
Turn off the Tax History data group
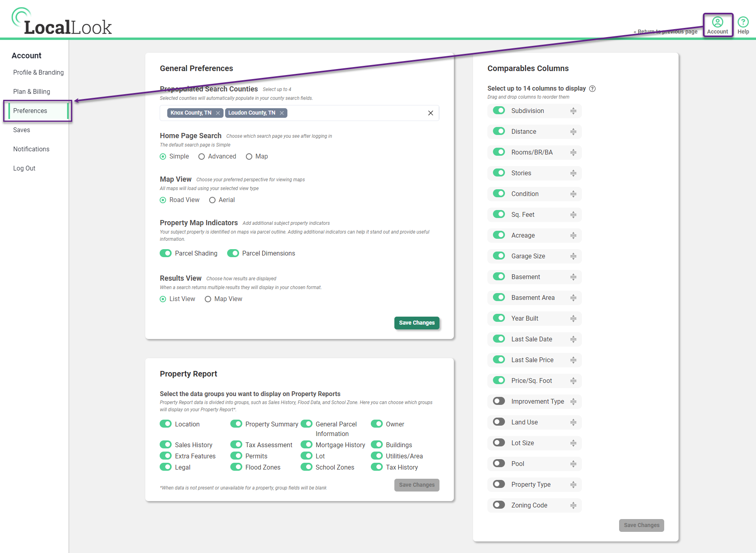[x=376, y=467]
